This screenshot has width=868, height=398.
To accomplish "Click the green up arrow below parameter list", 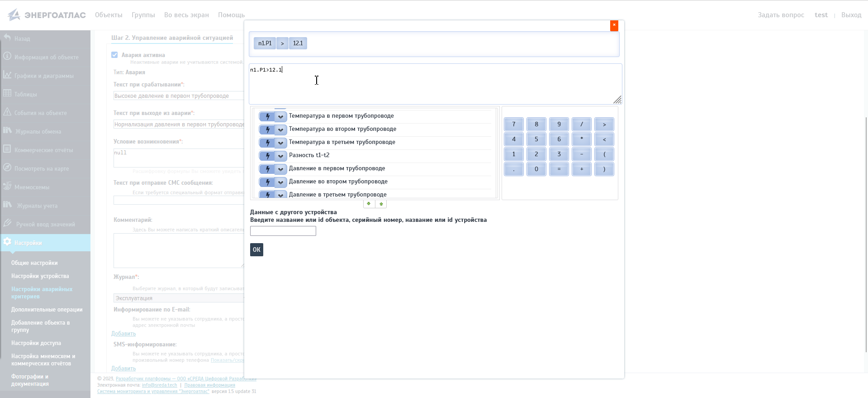I will coord(381,204).
